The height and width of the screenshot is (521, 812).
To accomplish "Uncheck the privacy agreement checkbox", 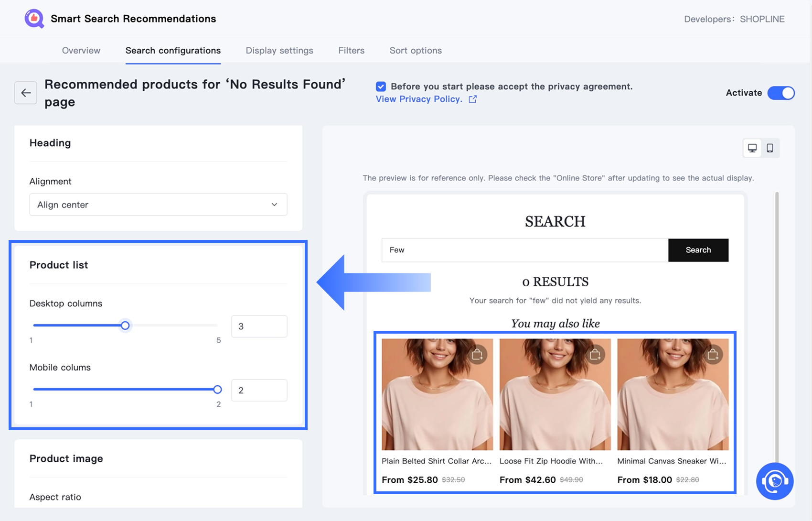I will (381, 87).
